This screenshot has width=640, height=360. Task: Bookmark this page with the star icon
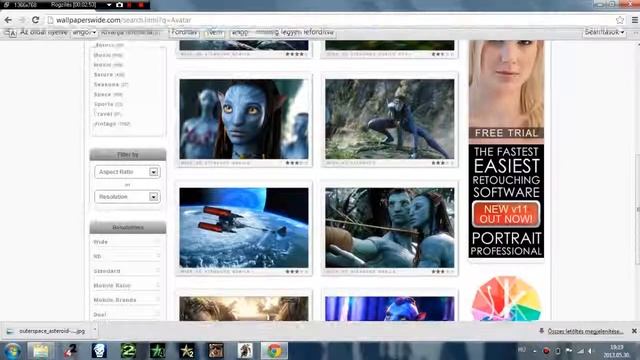(620, 20)
